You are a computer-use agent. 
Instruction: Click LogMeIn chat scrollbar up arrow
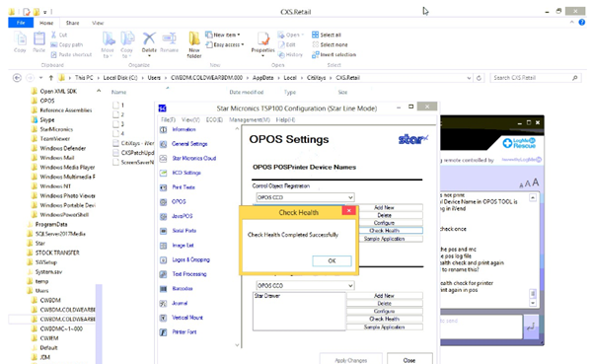[x=533, y=197]
